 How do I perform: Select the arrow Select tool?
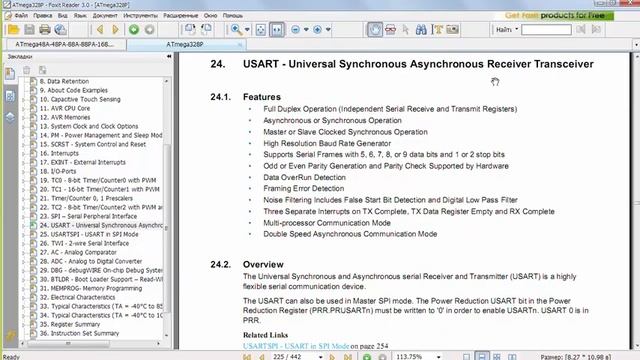pyautogui.click(x=405, y=29)
